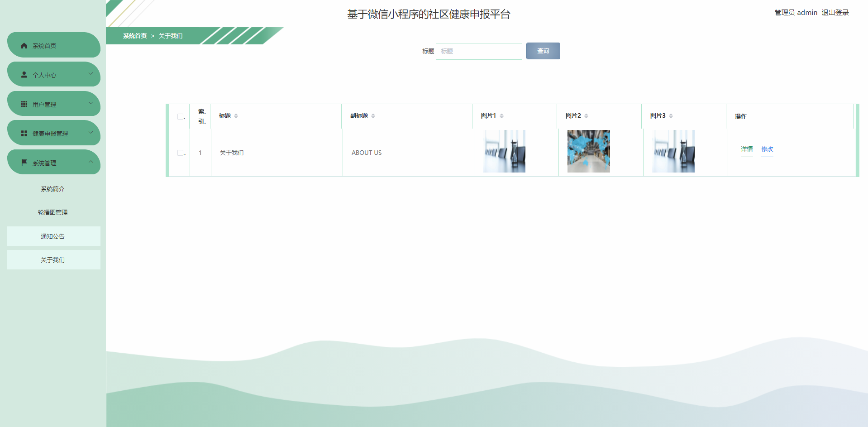Sort table by 图片2 column arrows
The image size is (868, 427).
(x=586, y=116)
